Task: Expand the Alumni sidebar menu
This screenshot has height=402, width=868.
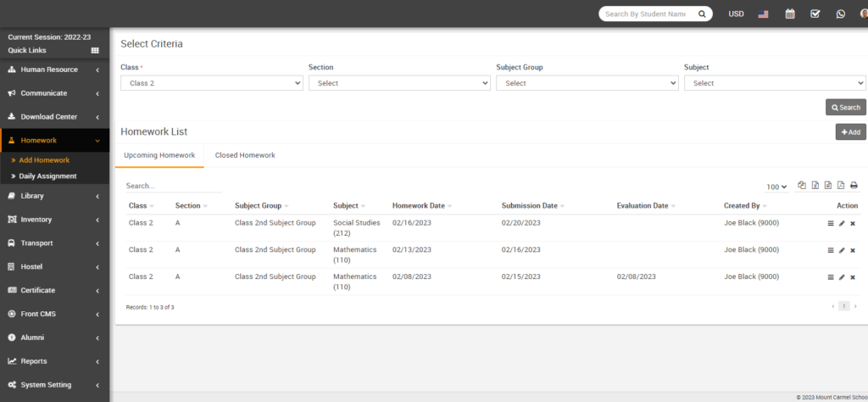Action: click(x=55, y=338)
